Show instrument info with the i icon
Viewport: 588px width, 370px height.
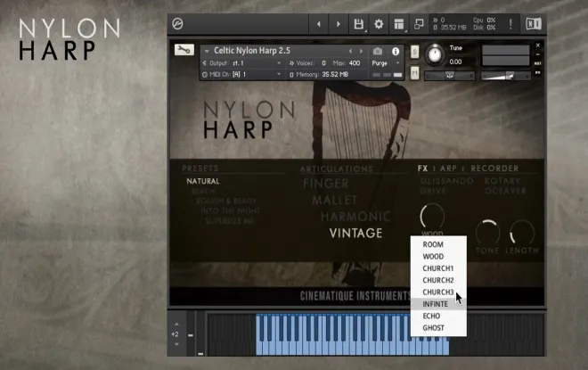point(396,52)
